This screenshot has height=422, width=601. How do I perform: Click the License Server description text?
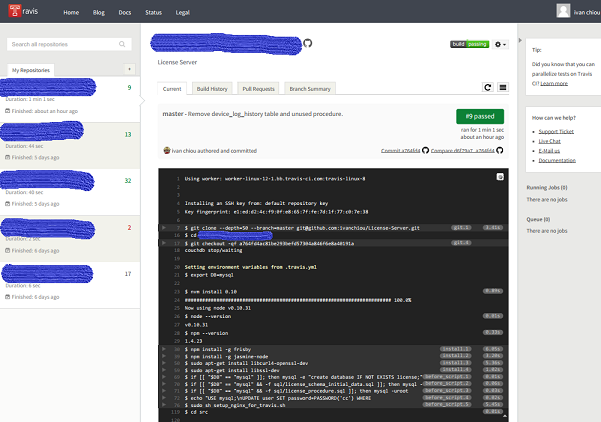[x=177, y=62]
